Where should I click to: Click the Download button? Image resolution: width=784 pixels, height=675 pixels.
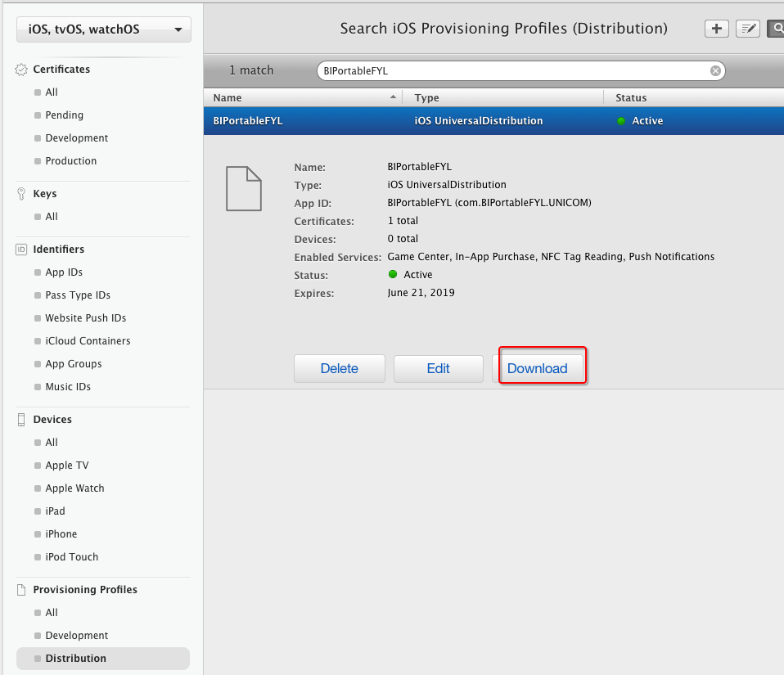pos(538,368)
